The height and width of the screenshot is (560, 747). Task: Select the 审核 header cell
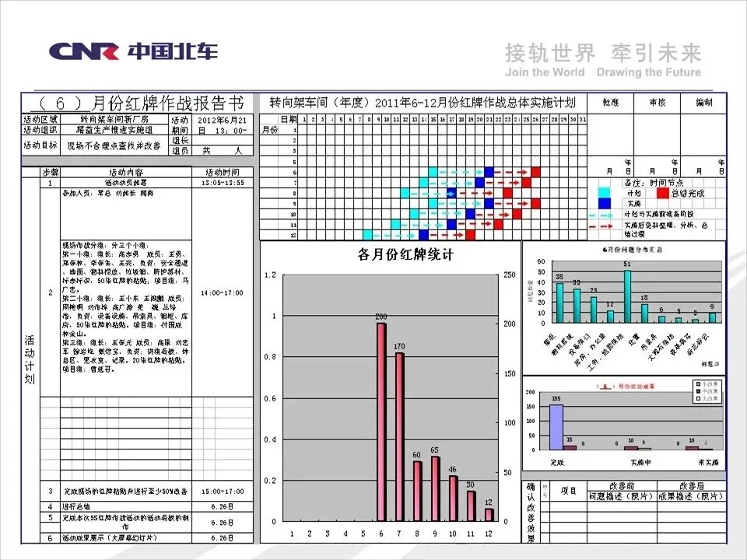[x=657, y=103]
